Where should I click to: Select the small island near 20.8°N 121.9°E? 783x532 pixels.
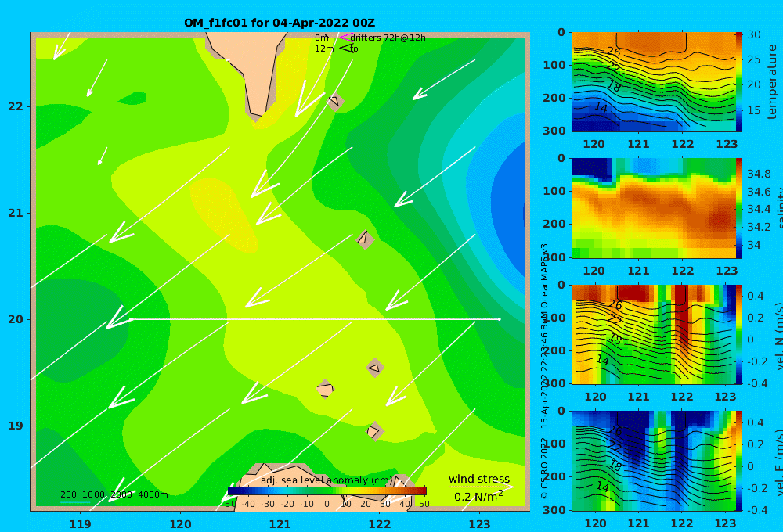(x=365, y=239)
